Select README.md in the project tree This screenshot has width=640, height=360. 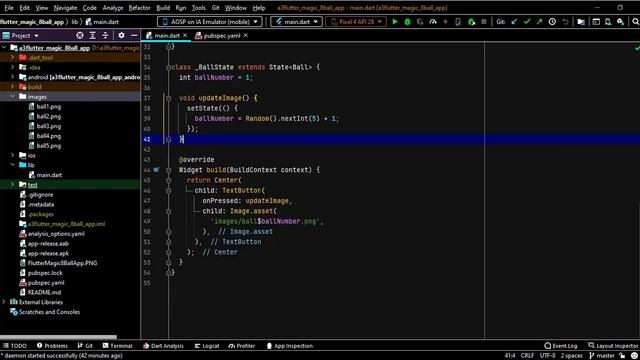pos(44,292)
